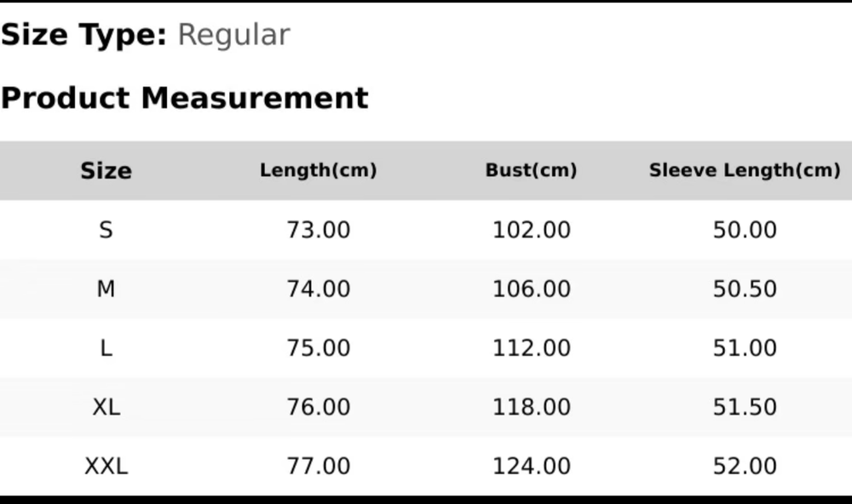
Task: Click the Length(cm) column header
Action: pos(318,170)
